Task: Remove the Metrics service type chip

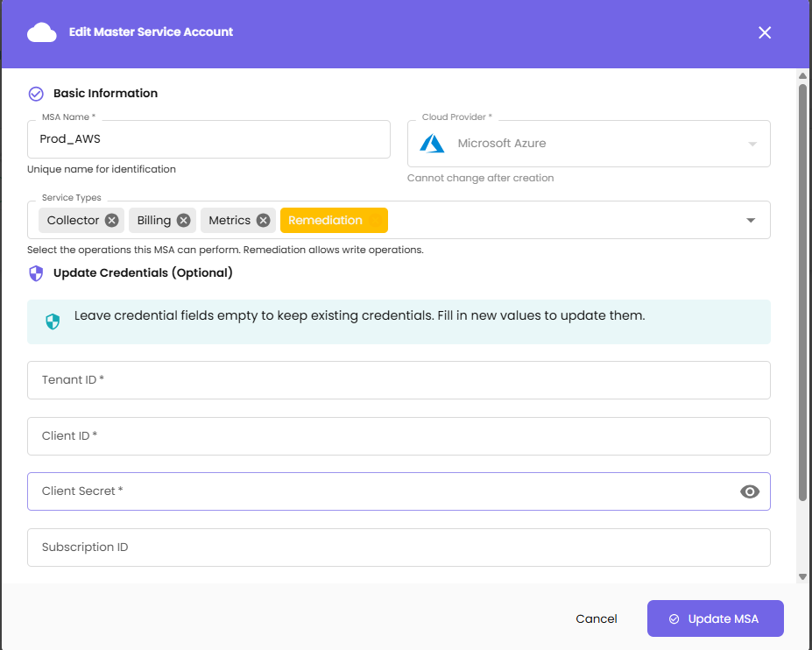Action: 263,221
